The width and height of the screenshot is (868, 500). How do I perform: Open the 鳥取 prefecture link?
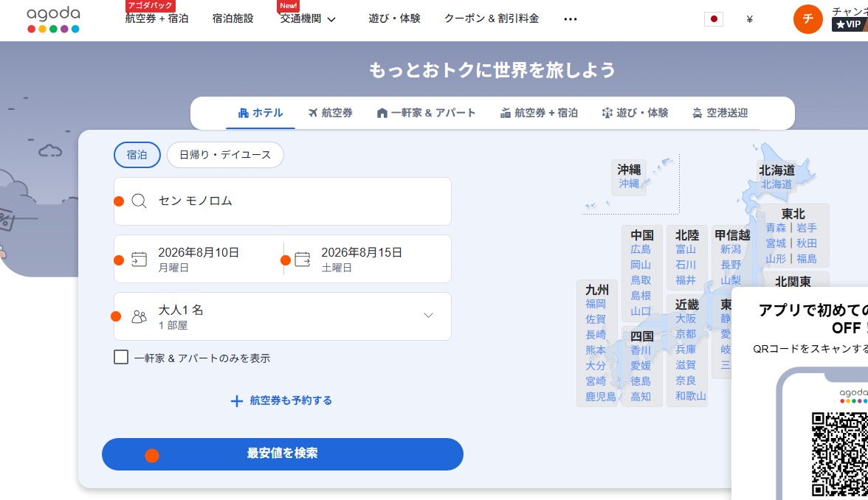coord(641,280)
